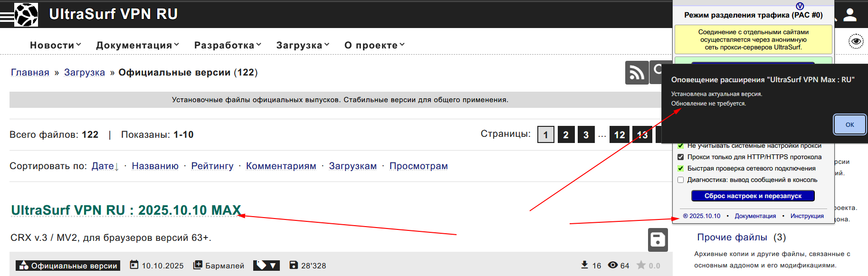Click the calendar icon beside 10.10.2025
Image resolution: width=868 pixels, height=276 pixels.
[134, 265]
